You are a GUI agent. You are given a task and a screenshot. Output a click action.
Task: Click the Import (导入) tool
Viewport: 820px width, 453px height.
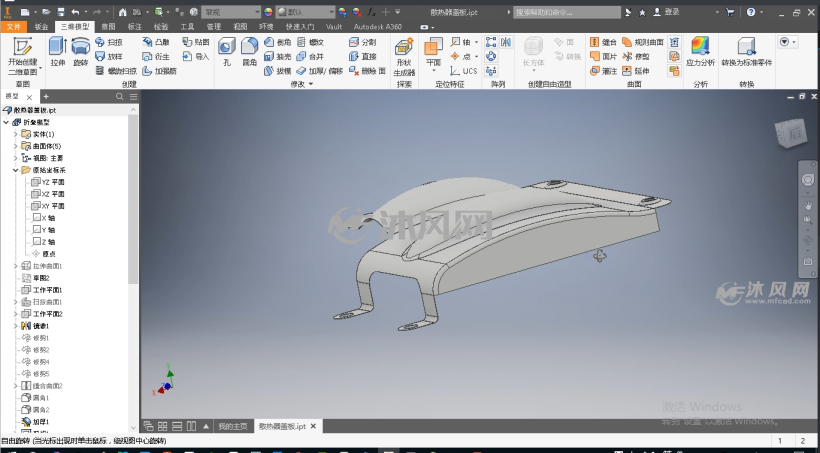[196, 56]
